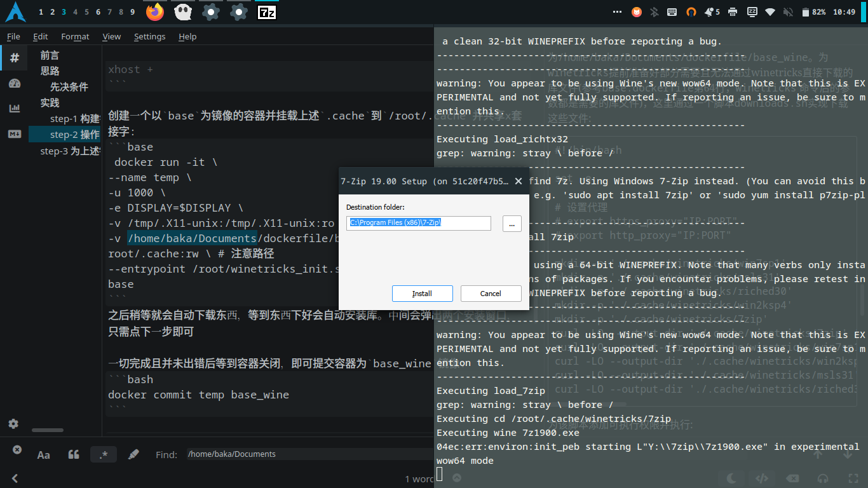Screen dimensions: 868x488
Task: Collapse sidebar with left chevron
Action: click(15, 478)
